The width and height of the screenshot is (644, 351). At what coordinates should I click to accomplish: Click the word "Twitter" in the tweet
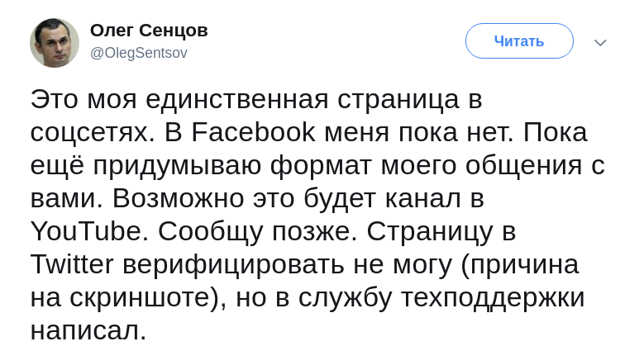point(72,264)
